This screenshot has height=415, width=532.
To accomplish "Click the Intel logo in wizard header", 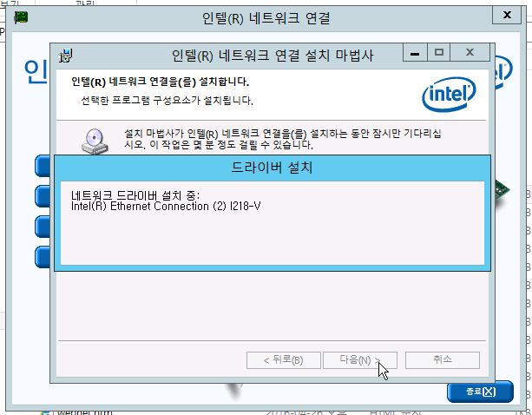I will click(x=449, y=94).
